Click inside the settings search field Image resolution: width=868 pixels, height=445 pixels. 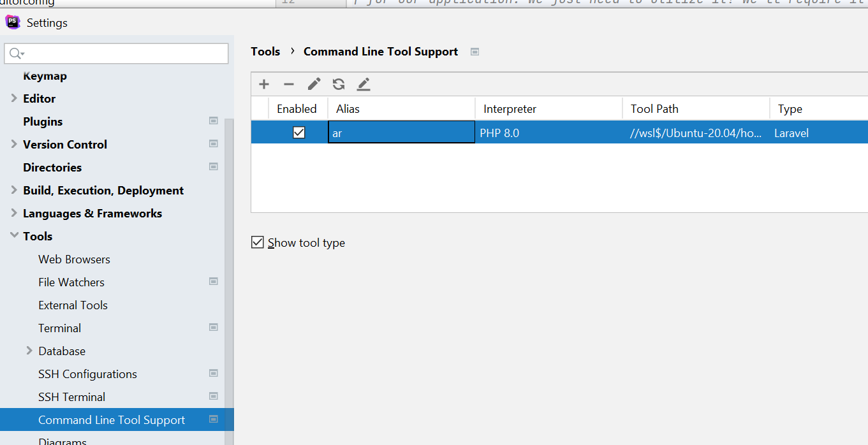pyautogui.click(x=115, y=54)
